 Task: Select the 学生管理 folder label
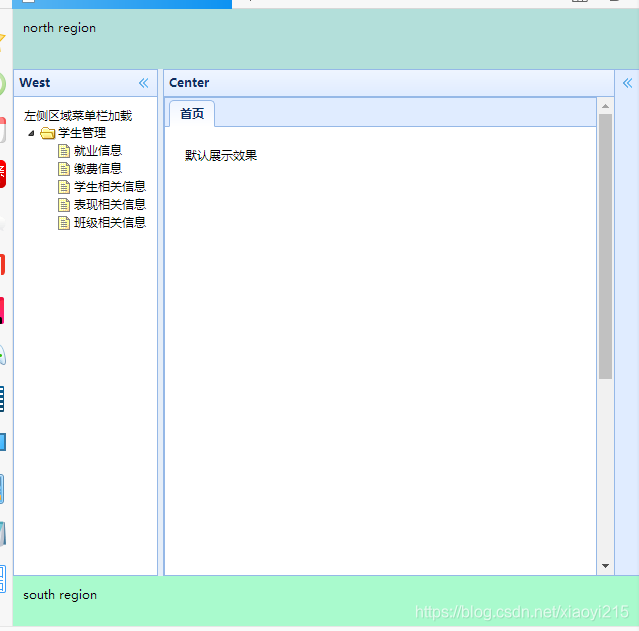click(82, 133)
